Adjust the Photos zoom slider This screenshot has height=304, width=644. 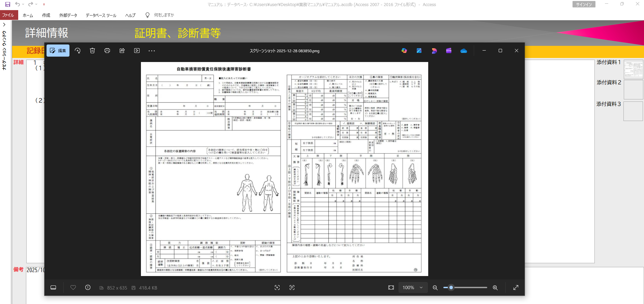pyautogui.click(x=465, y=287)
